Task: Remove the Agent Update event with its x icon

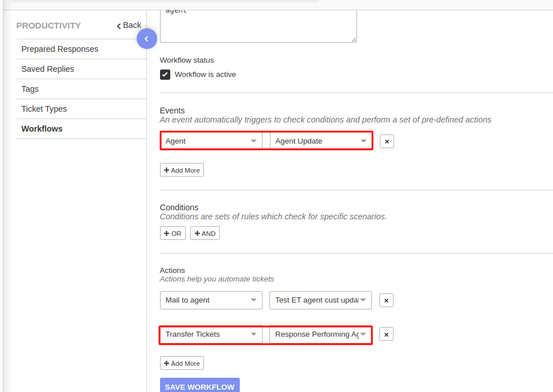Action: tap(387, 141)
